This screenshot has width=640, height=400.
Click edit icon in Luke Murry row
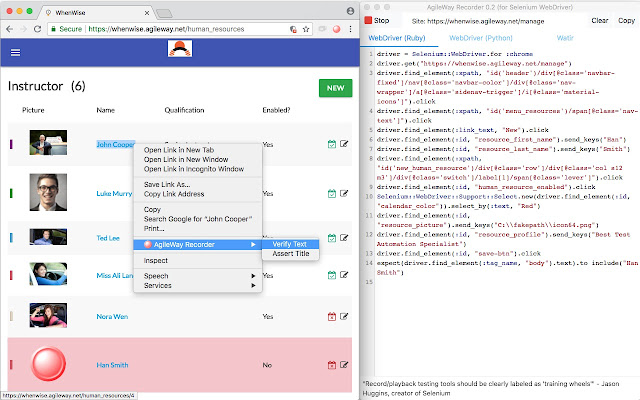(344, 193)
